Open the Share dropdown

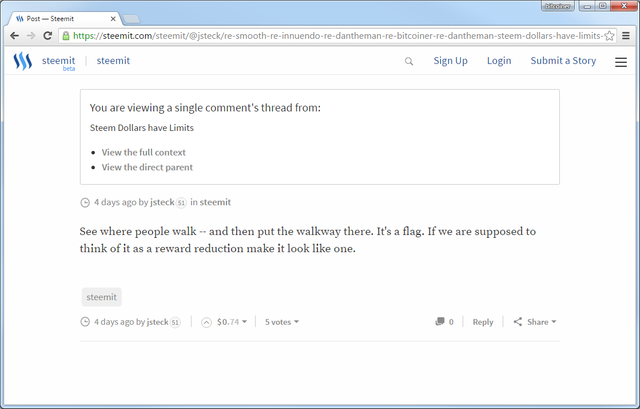tap(542, 322)
